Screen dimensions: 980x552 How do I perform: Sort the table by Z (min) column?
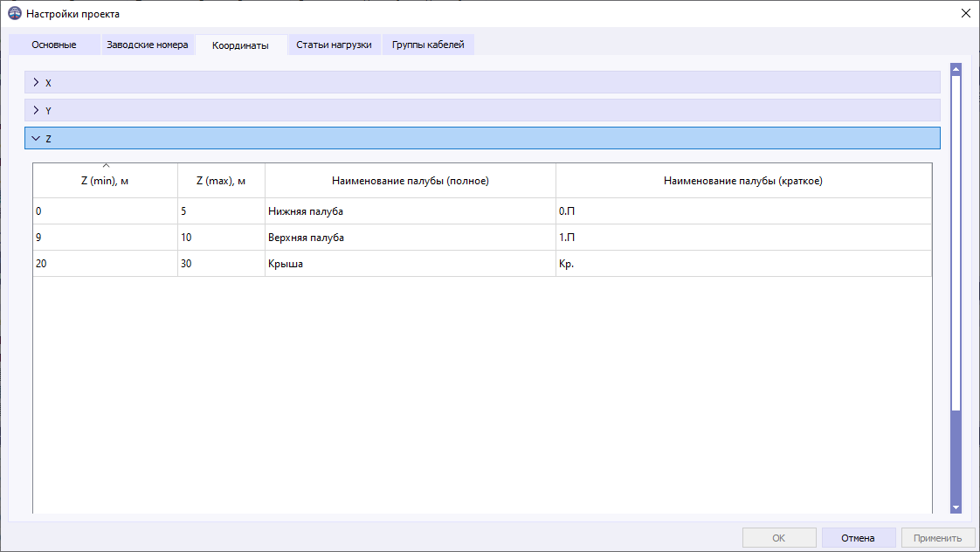[105, 179]
